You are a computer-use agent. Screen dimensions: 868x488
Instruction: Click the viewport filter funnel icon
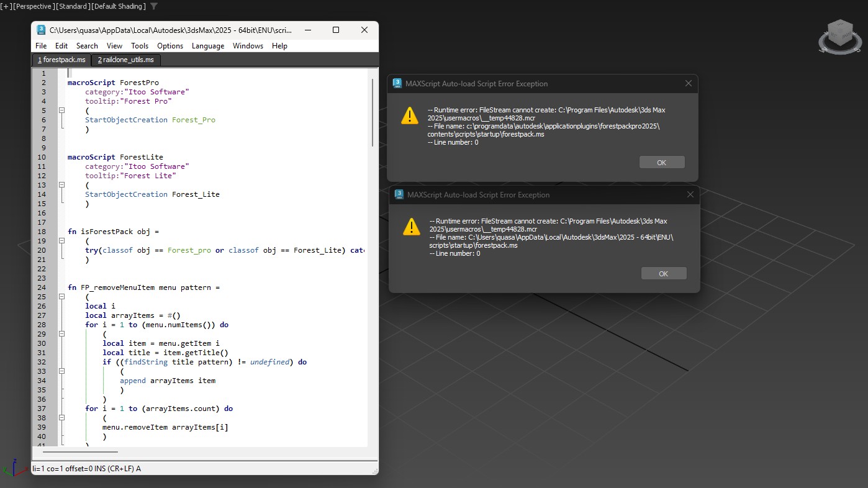[x=154, y=6]
